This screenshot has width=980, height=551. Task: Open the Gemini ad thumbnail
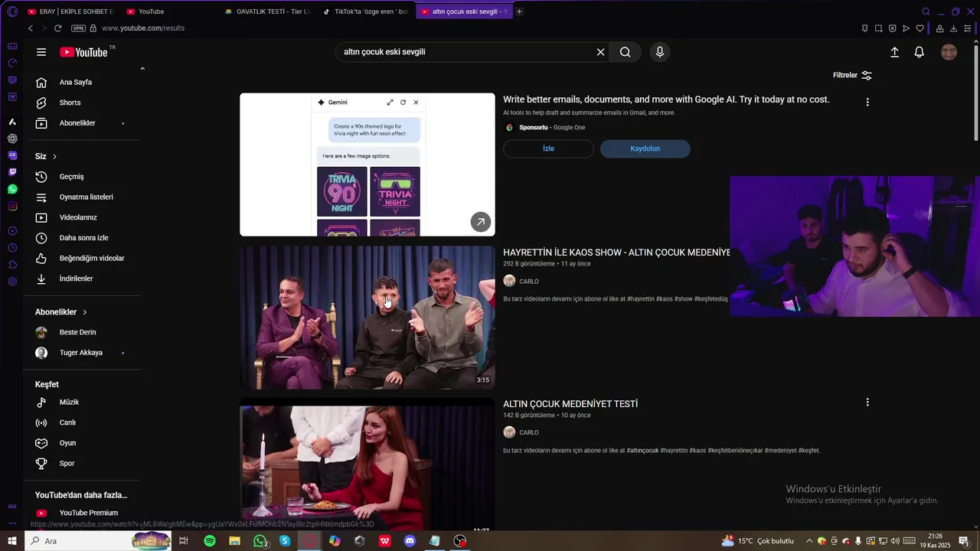coord(367,165)
